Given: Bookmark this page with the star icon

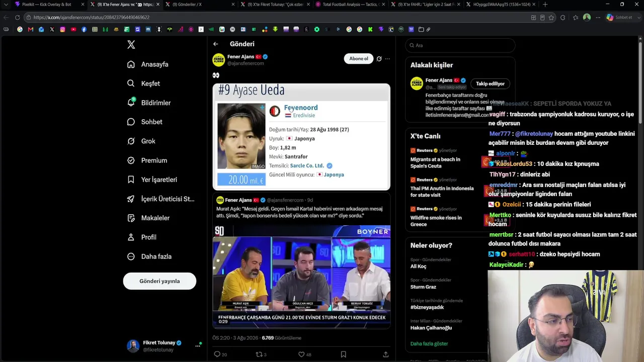Looking at the screenshot, I should pos(551,17).
